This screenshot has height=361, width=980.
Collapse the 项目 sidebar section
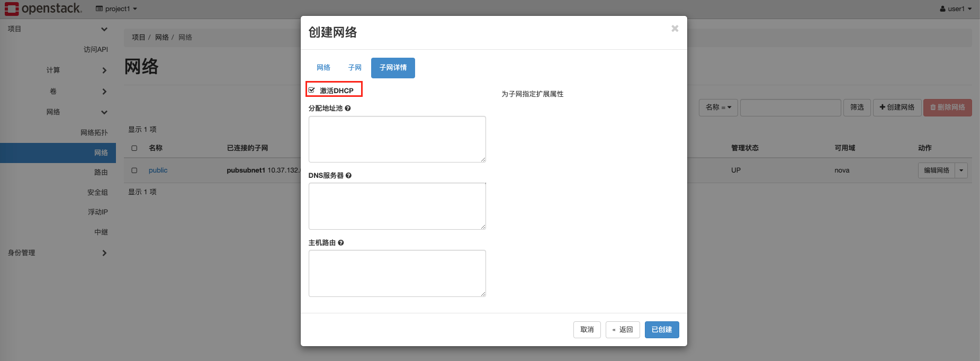58,29
